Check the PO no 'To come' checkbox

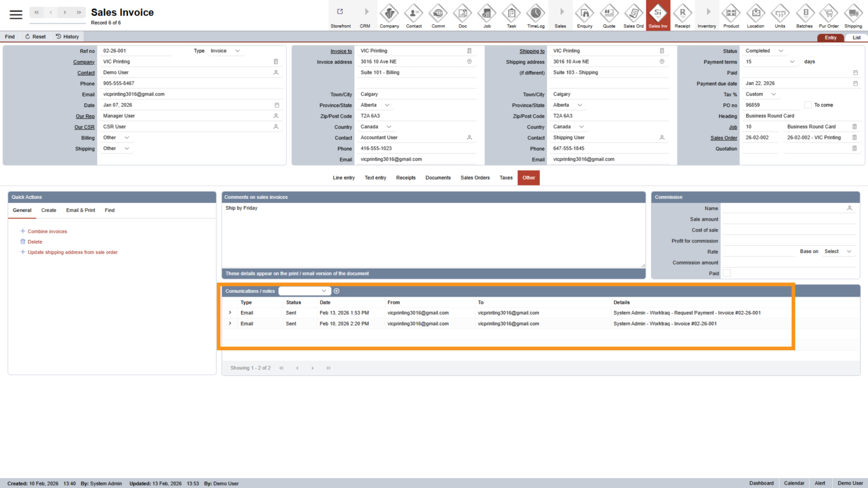point(808,105)
